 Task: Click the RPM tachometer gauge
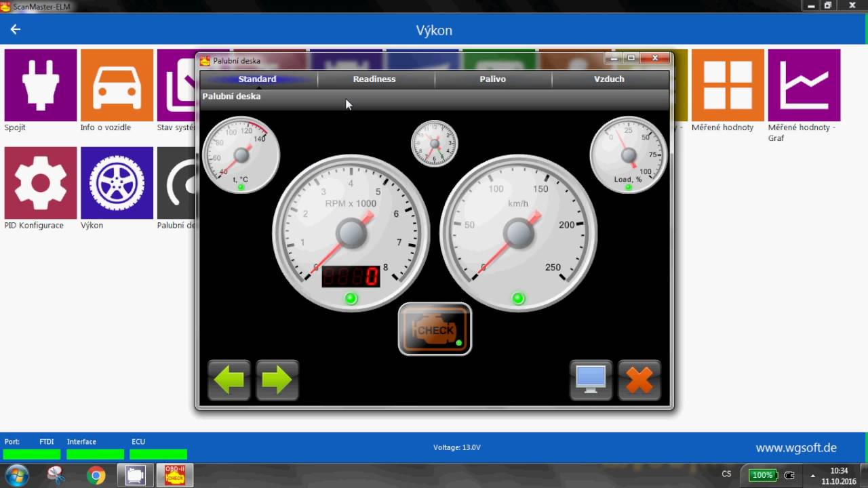tap(351, 233)
